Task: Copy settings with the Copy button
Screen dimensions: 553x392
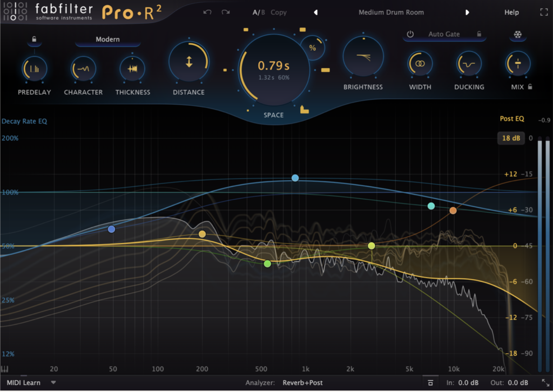Action: tap(279, 12)
